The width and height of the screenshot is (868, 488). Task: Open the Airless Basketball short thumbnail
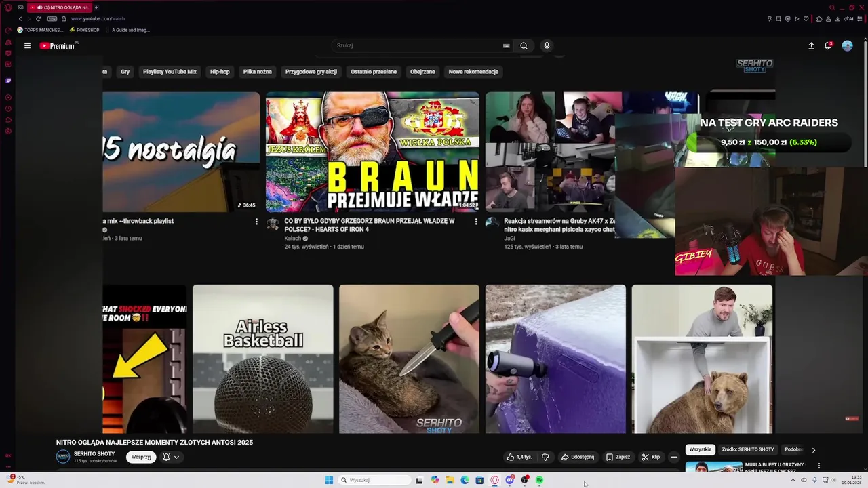pyautogui.click(x=263, y=359)
